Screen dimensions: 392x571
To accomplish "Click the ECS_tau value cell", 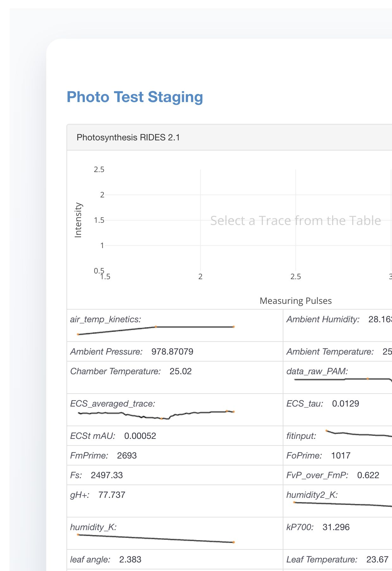I will pyautogui.click(x=338, y=410).
